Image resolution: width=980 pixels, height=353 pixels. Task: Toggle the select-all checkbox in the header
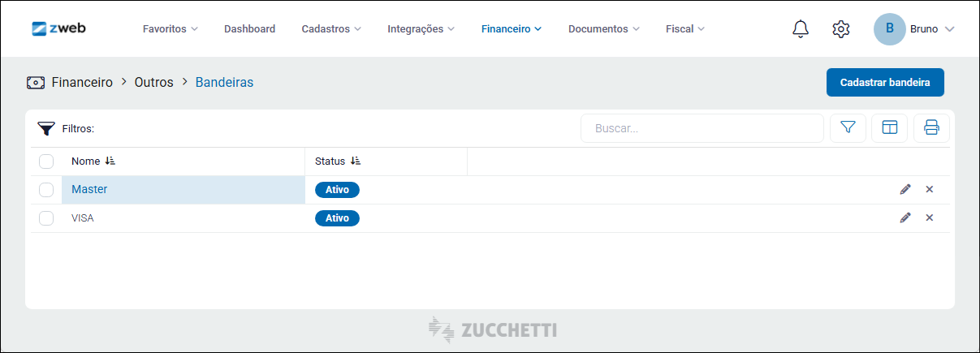click(x=46, y=161)
